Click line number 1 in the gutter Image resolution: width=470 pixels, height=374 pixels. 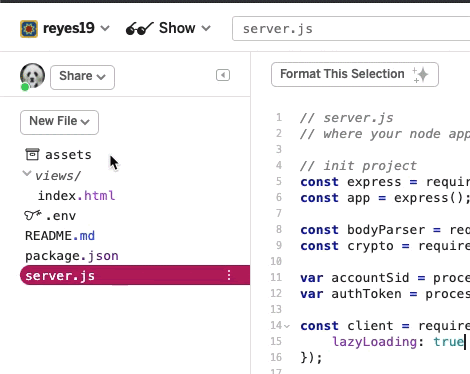[x=279, y=117]
